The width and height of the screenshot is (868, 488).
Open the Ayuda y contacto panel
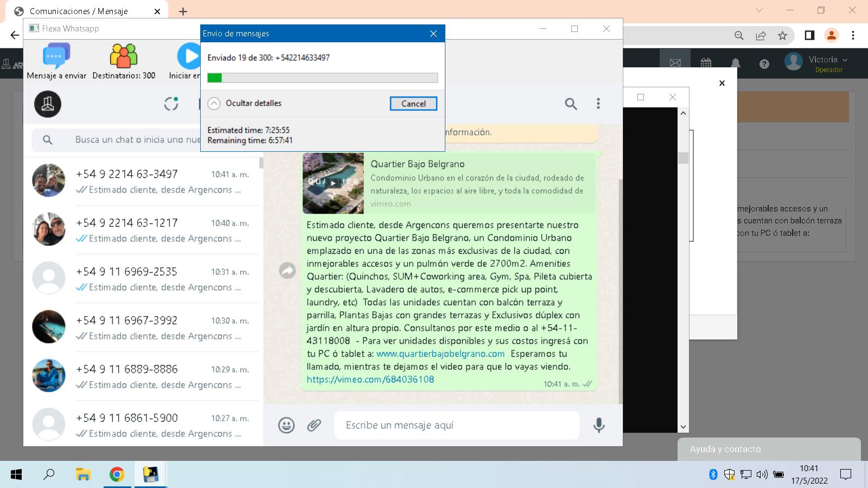769,449
